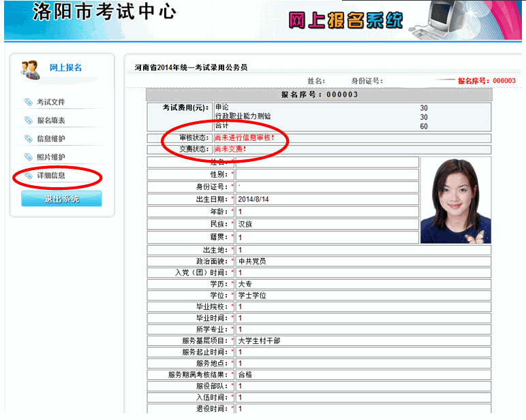Click the applicant photo thumbnail

coord(455,200)
